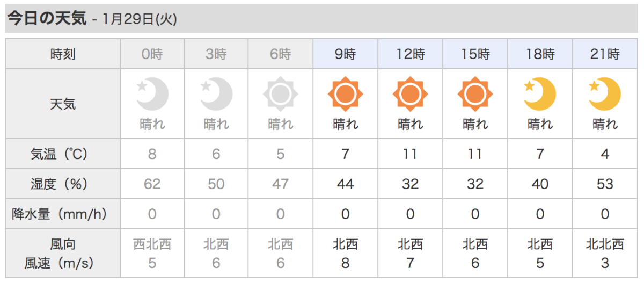Select the 9時 column header

pos(345,54)
